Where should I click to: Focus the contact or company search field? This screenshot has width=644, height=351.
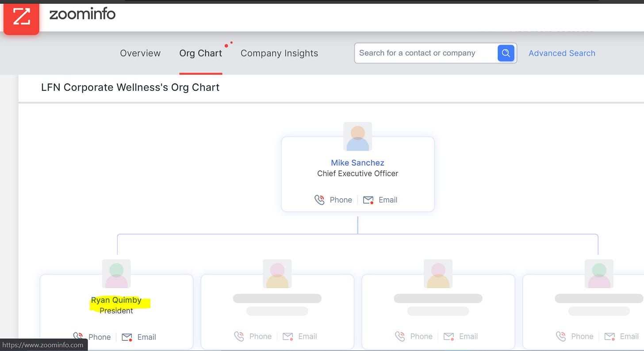point(425,53)
